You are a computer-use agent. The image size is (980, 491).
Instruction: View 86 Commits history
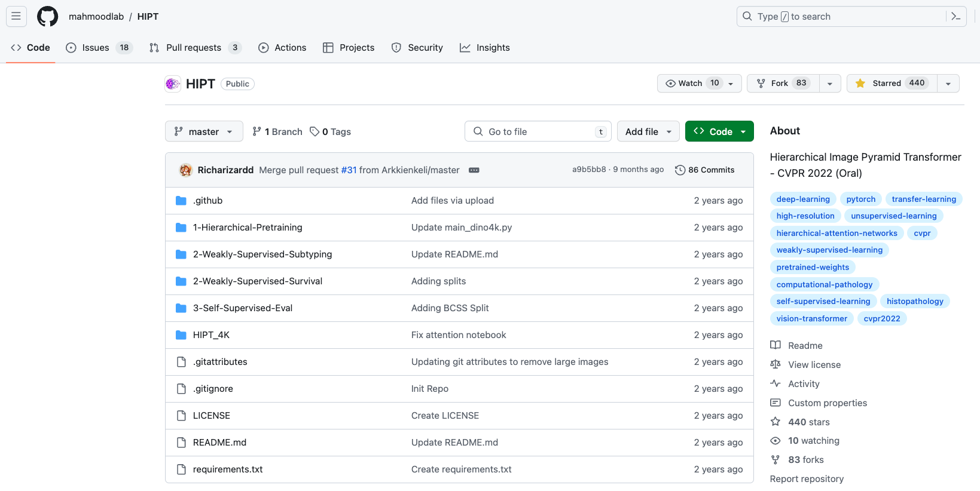[705, 170]
